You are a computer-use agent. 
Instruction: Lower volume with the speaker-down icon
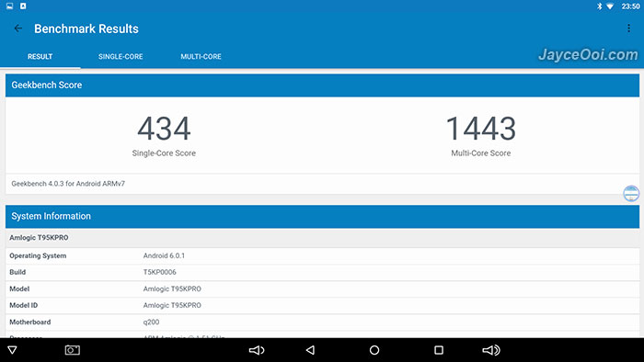coord(257,350)
